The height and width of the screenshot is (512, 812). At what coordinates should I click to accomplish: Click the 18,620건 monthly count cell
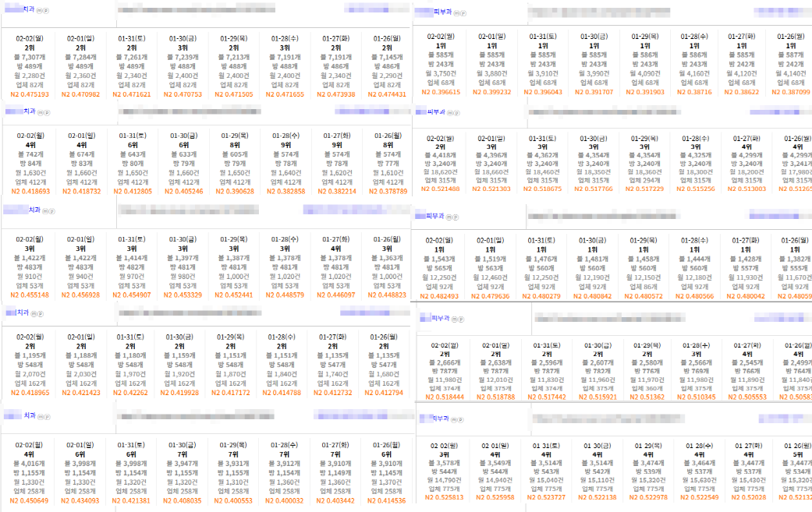[x=438, y=171]
